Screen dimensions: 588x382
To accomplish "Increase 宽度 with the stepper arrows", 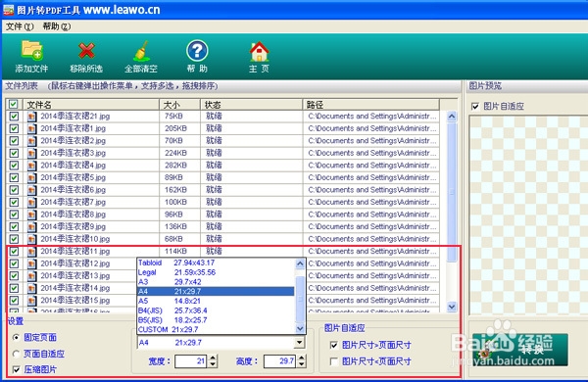I will pyautogui.click(x=213, y=358).
